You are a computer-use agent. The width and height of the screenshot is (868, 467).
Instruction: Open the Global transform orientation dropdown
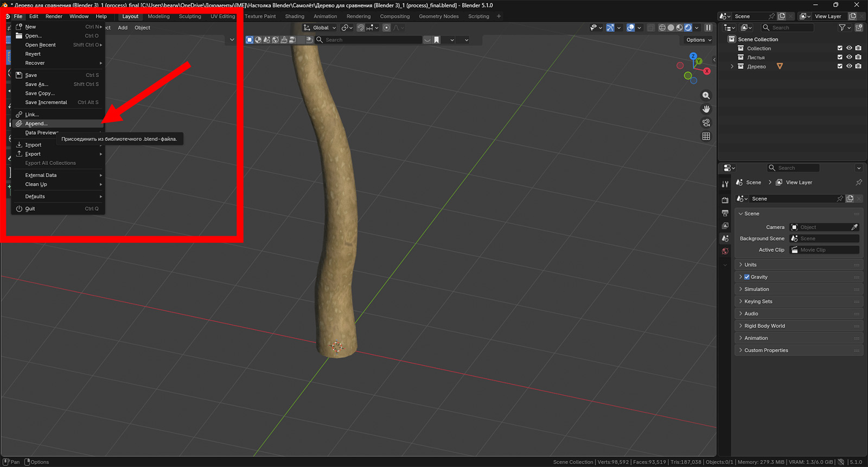coord(320,28)
